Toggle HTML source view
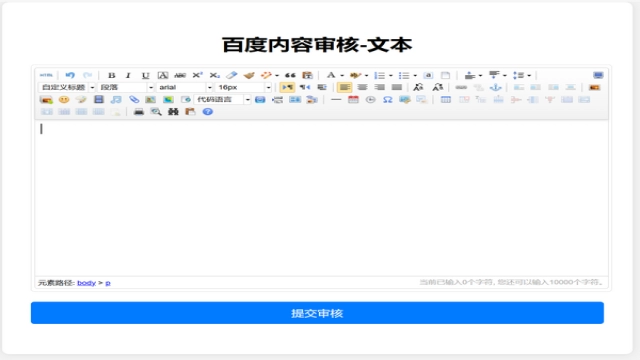Viewport: 640px width, 360px height. tap(46, 76)
